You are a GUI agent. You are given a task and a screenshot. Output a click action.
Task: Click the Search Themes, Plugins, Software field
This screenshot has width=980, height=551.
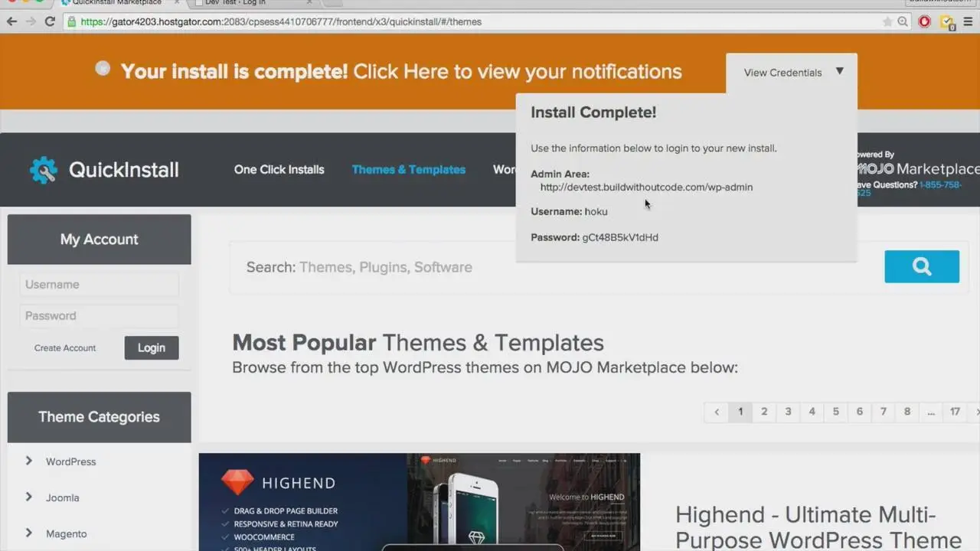click(555, 267)
